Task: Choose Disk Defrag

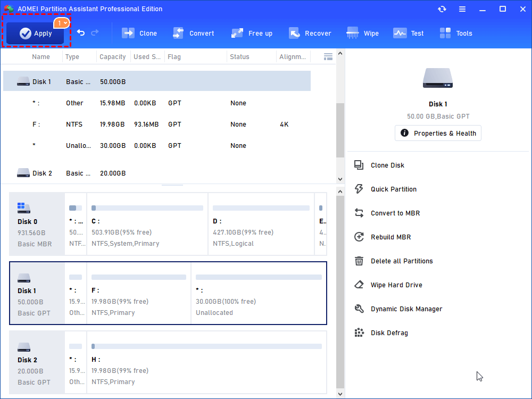Action: [389, 333]
